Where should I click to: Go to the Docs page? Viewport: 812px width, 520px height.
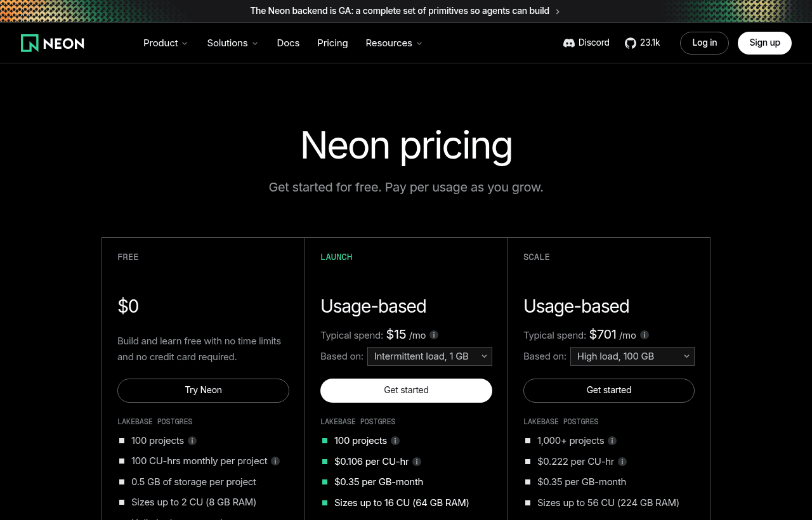pyautogui.click(x=288, y=43)
